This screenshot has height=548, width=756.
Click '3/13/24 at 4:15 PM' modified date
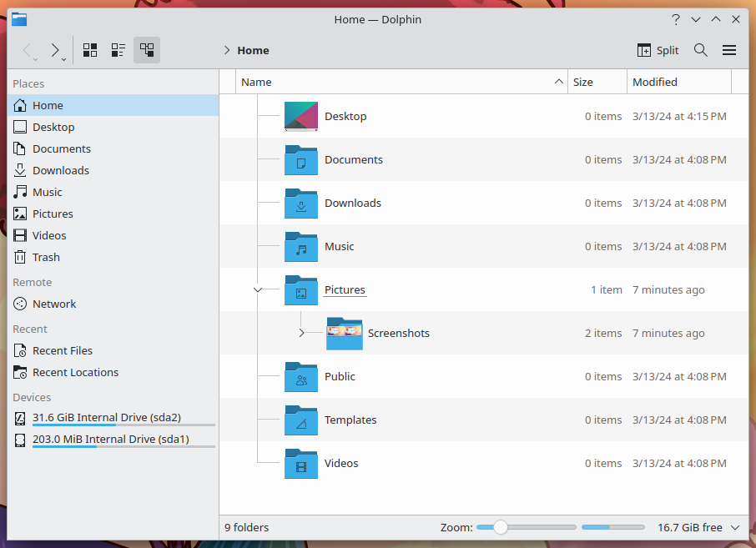[x=679, y=116]
